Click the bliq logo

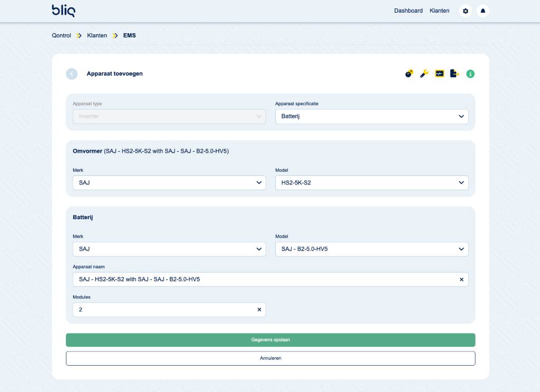point(66,11)
